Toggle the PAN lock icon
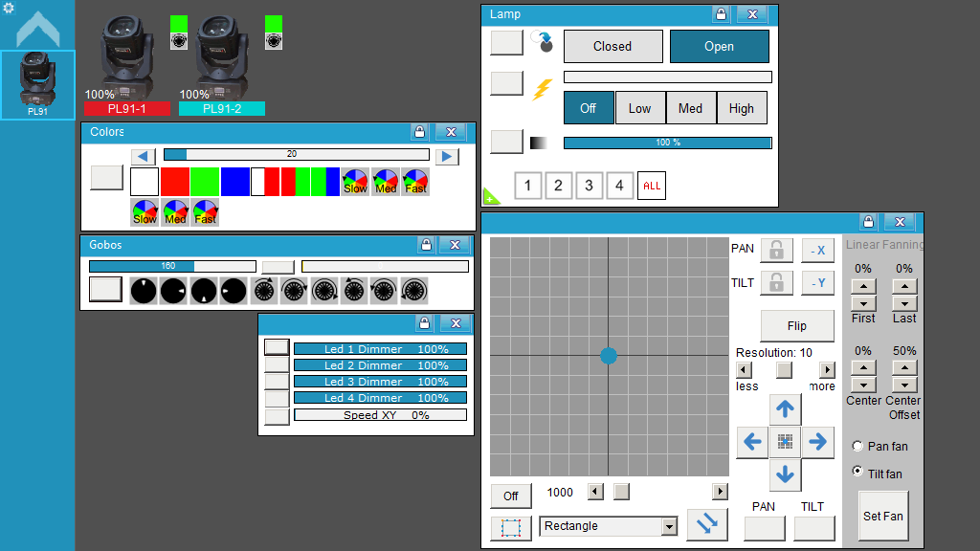The image size is (980, 551). (776, 250)
